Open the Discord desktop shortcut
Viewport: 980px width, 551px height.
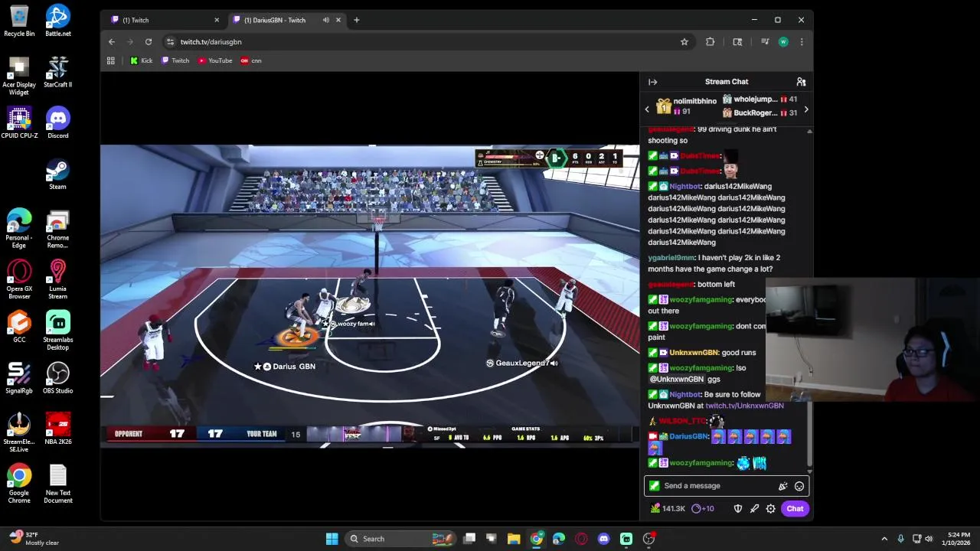coord(58,122)
